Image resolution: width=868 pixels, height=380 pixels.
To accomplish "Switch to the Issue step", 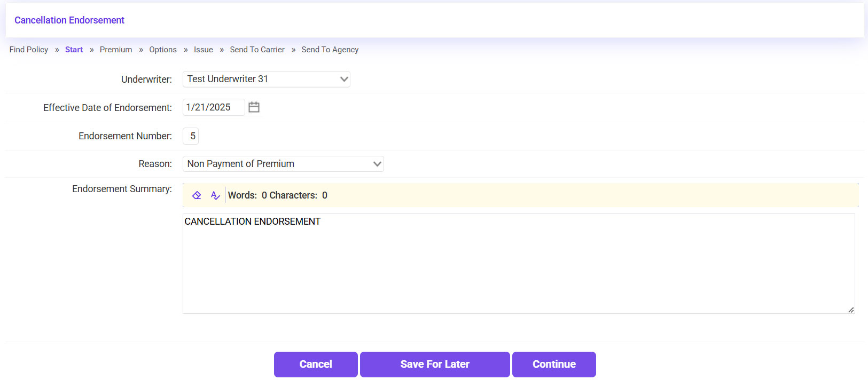I will (x=204, y=50).
